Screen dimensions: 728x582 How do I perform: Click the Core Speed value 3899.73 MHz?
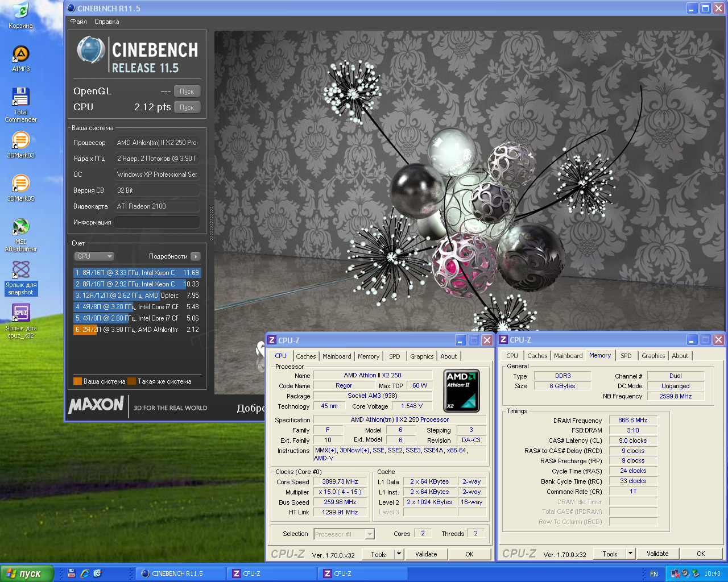click(340, 481)
